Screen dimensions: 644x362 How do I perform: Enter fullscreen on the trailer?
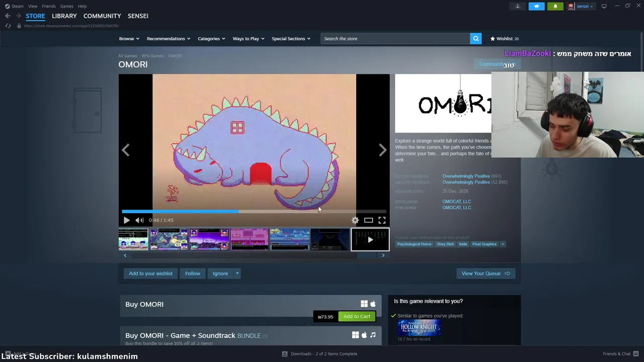[x=382, y=220]
